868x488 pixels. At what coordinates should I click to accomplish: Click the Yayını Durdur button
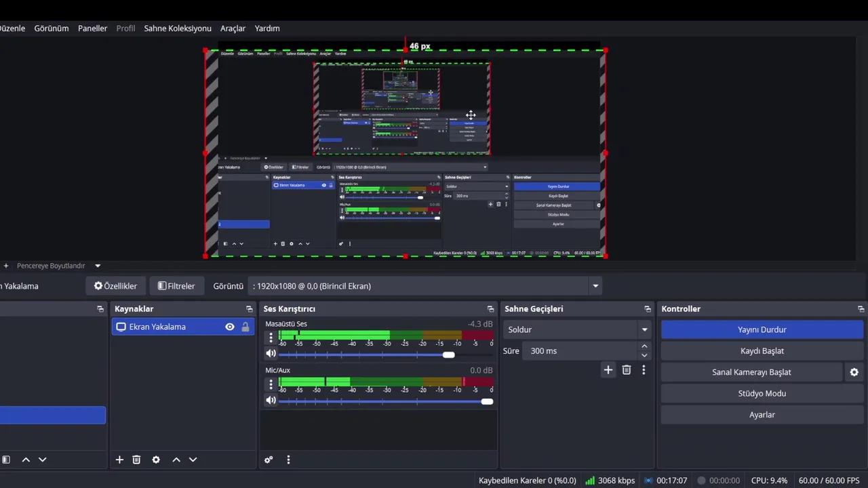(762, 330)
